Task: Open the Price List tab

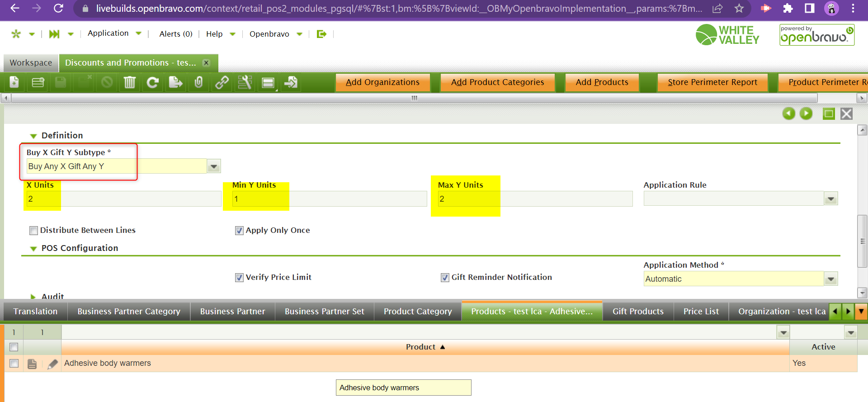Action: (x=701, y=312)
